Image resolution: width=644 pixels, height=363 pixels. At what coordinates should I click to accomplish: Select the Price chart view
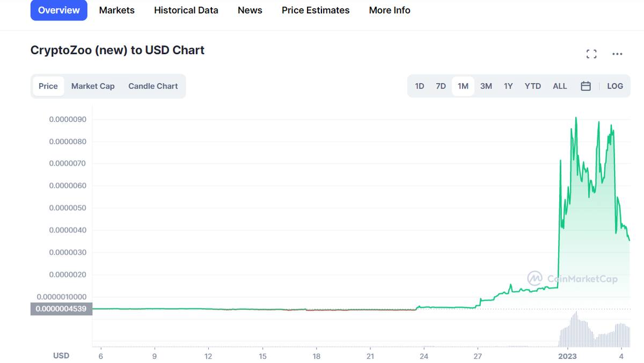tap(48, 86)
